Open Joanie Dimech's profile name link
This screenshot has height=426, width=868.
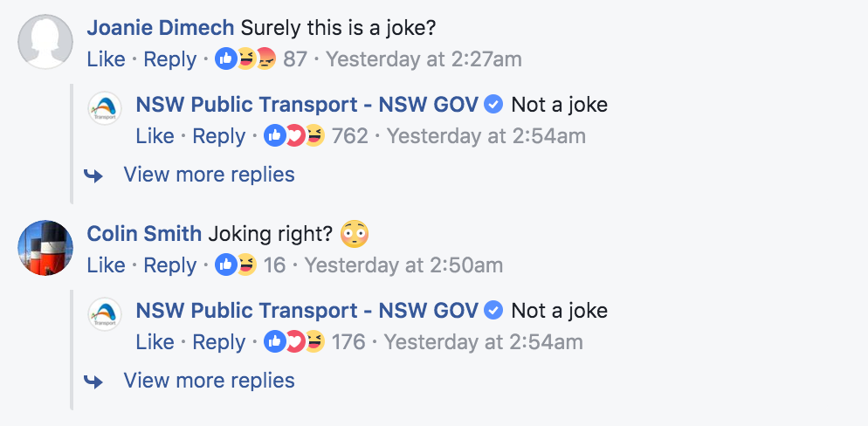pos(160,29)
